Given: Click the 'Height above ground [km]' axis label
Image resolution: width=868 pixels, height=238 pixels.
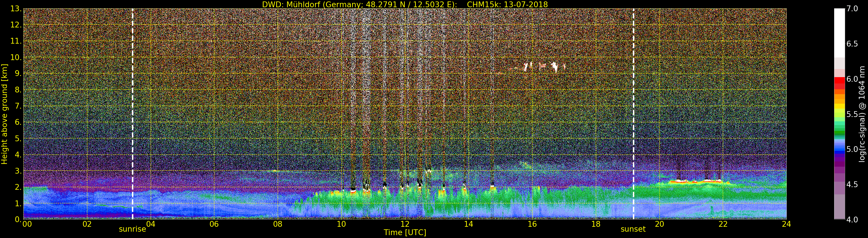Looking at the screenshot, I should [x=4, y=114].
